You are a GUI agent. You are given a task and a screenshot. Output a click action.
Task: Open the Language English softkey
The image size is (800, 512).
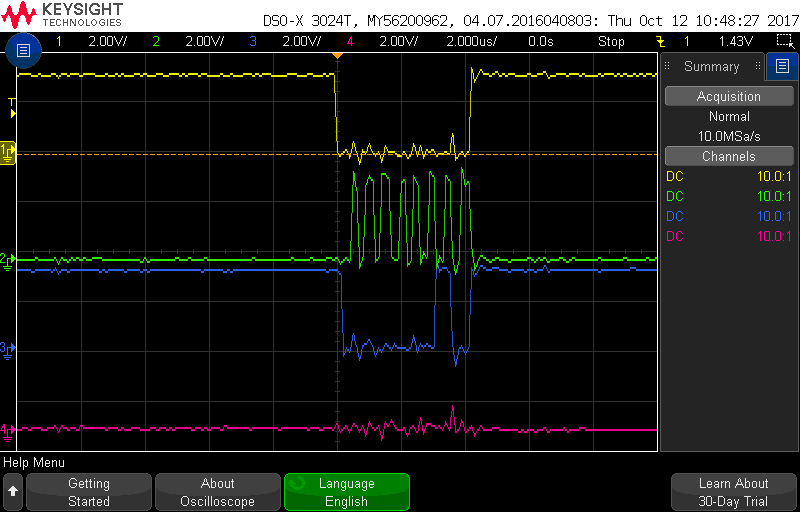click(x=346, y=492)
